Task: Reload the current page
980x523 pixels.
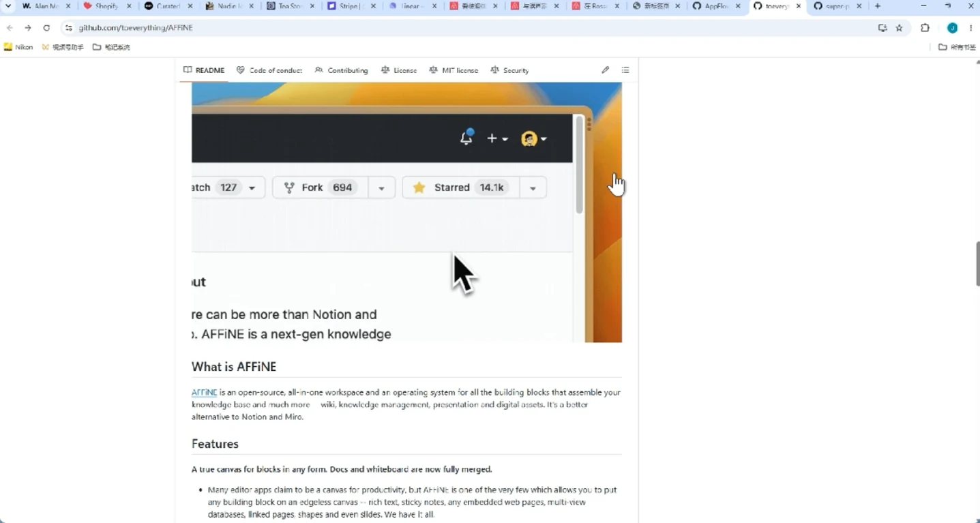Action: (x=46, y=28)
